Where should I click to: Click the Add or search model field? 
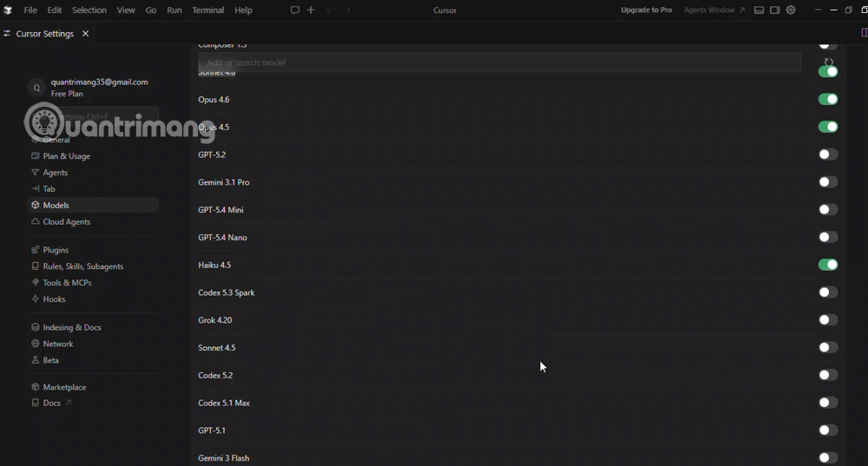point(499,62)
